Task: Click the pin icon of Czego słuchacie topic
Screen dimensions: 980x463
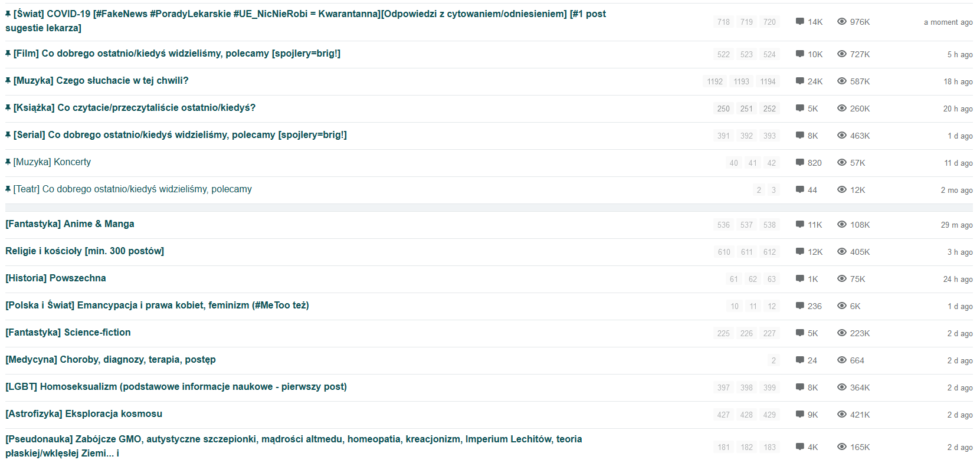Action: tap(8, 80)
